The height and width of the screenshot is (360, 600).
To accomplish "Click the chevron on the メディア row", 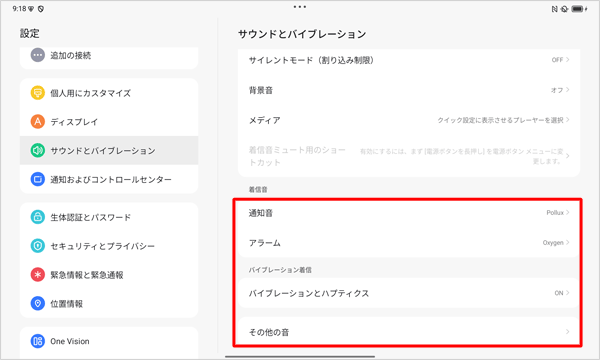I will [x=567, y=120].
